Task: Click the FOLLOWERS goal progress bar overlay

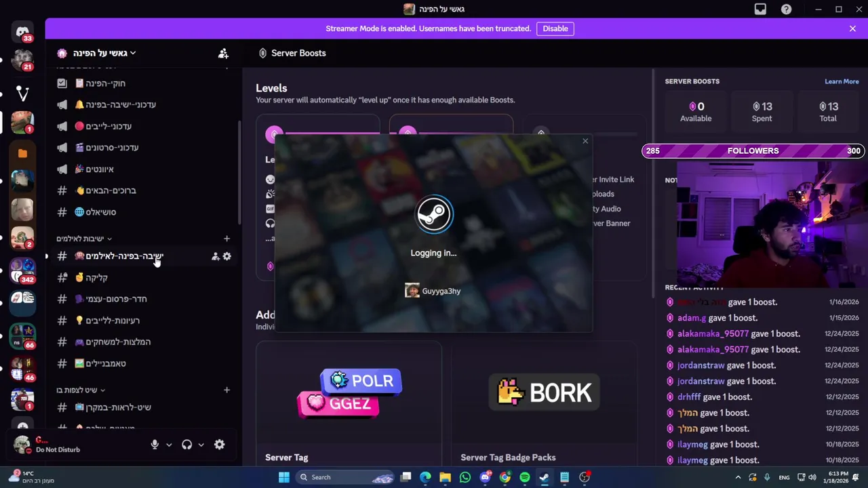Action: [753, 150]
